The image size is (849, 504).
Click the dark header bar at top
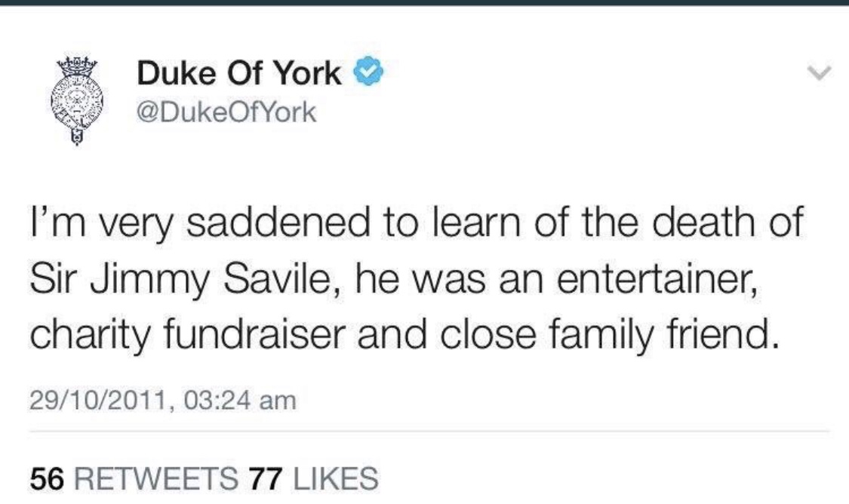coord(424,3)
